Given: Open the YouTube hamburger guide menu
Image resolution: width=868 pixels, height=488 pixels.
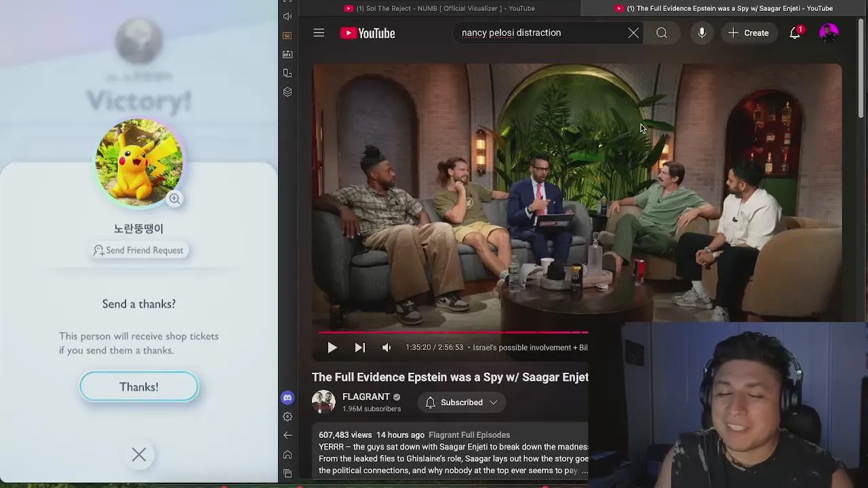Looking at the screenshot, I should tap(319, 33).
